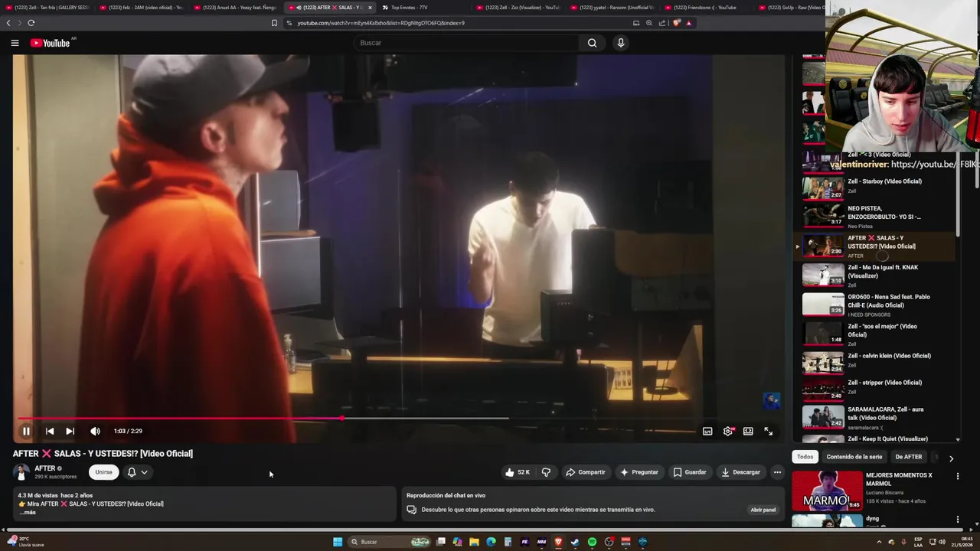Reload the page in the browser

coord(31,23)
